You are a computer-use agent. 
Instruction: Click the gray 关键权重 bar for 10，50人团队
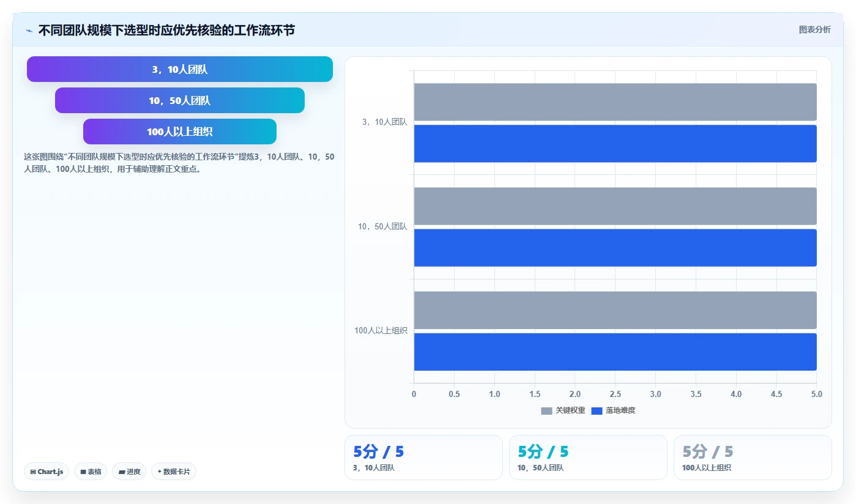point(616,206)
